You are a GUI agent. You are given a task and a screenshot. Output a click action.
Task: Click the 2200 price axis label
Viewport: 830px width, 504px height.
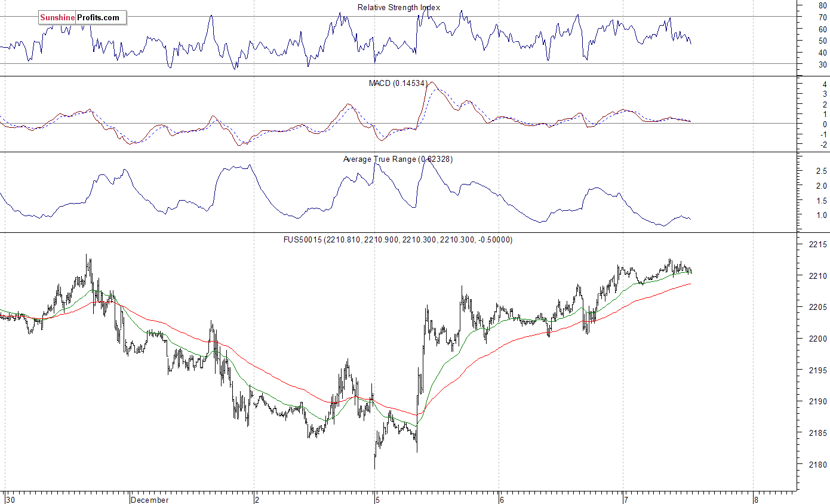pyautogui.click(x=817, y=339)
